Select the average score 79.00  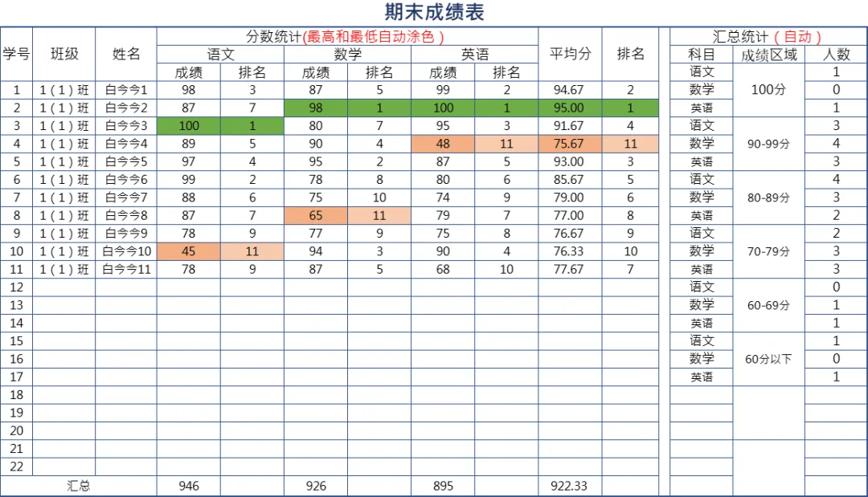pos(570,198)
